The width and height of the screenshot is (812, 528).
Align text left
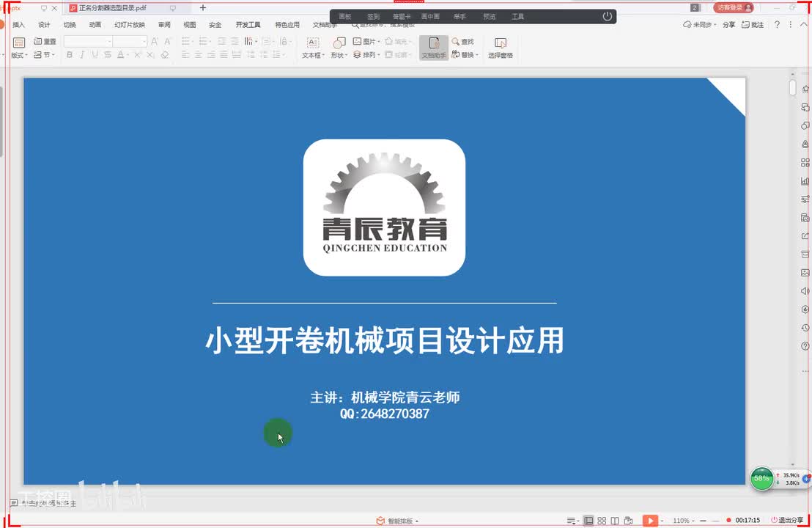click(185, 54)
